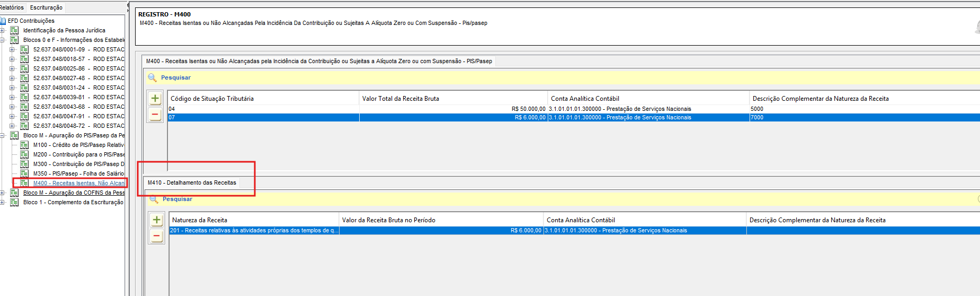Click the icon beside Blocos 0 e F
980x296 pixels.
click(x=14, y=40)
